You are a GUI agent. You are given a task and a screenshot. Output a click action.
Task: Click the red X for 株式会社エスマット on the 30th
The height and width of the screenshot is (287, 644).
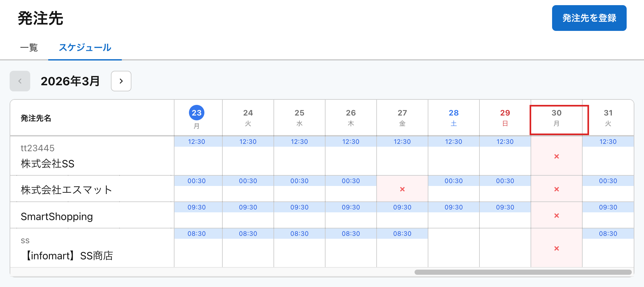(x=557, y=189)
